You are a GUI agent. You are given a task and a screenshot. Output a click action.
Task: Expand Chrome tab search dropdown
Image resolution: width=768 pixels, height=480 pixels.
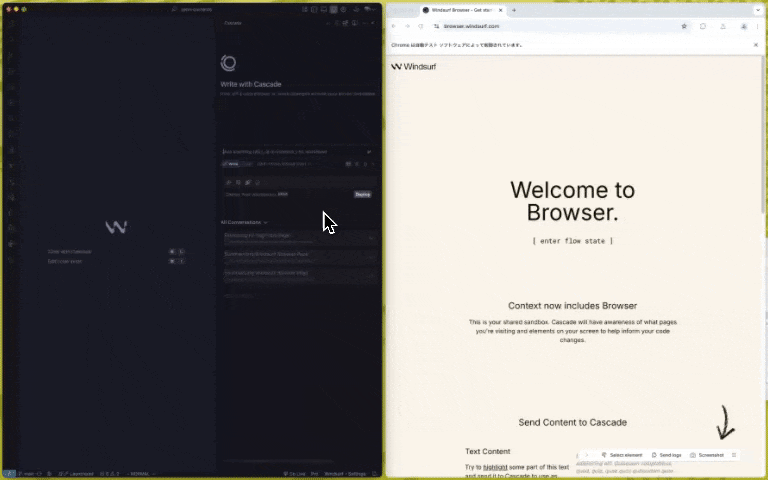click(x=758, y=10)
